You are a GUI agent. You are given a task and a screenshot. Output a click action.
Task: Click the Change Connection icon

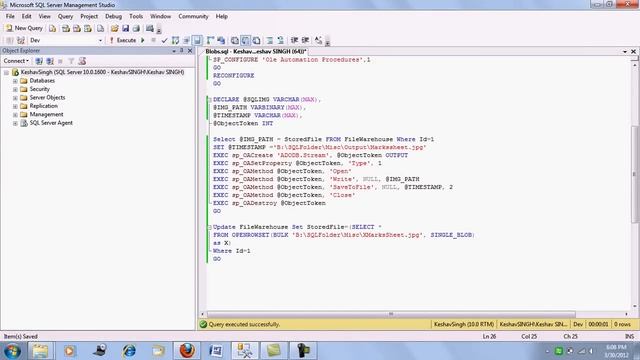[21, 40]
